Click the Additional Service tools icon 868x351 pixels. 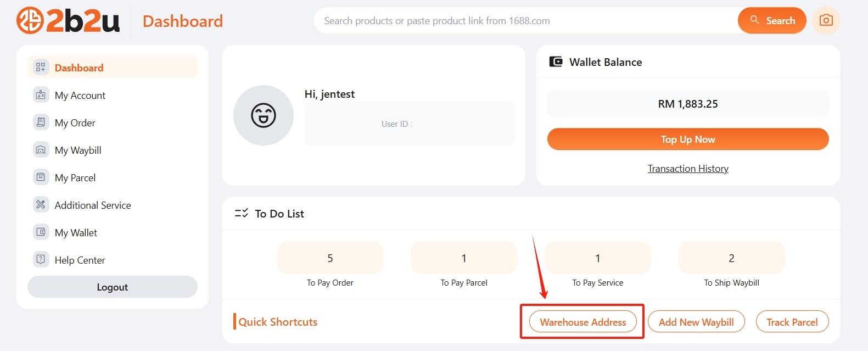pyautogui.click(x=41, y=205)
